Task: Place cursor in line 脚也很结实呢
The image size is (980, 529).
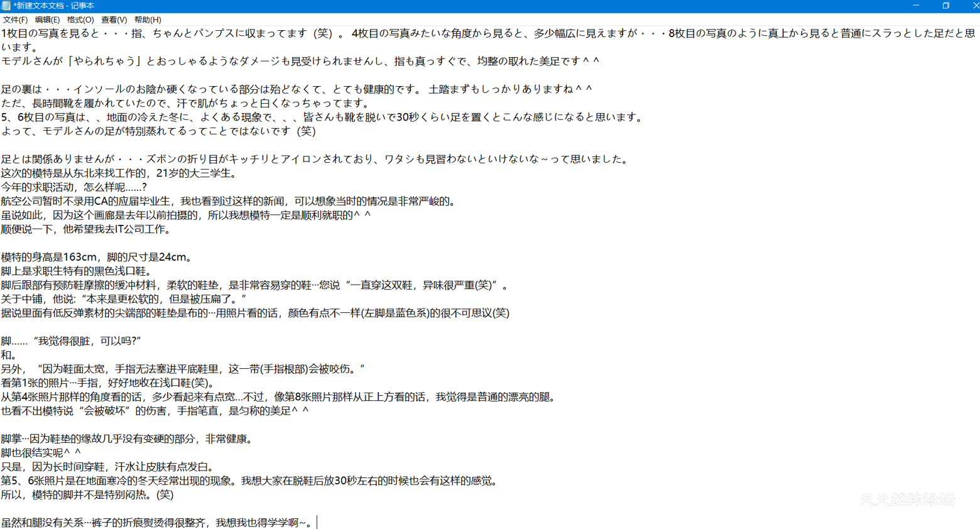Action: [x=41, y=453]
